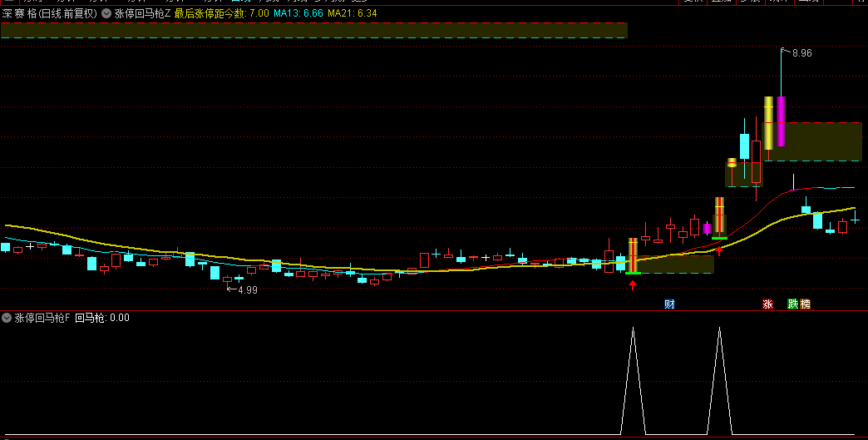Open the green 跌 event marker

point(792,304)
